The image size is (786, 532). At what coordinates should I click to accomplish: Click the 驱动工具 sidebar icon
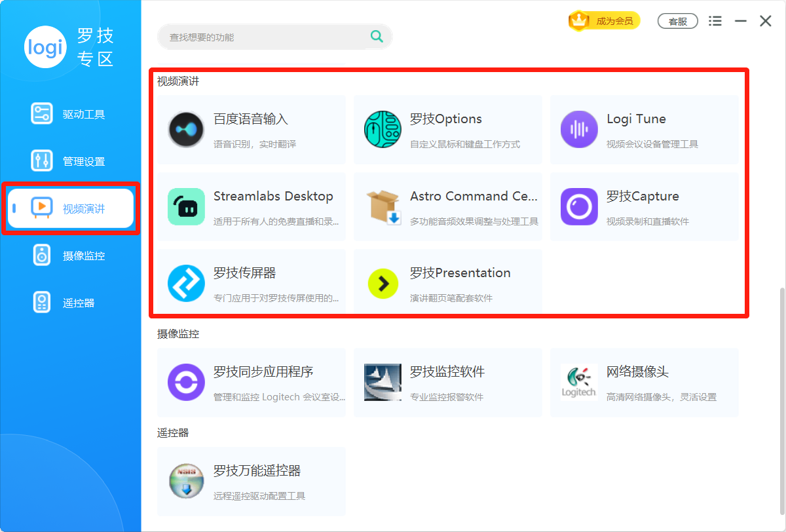pyautogui.click(x=42, y=114)
